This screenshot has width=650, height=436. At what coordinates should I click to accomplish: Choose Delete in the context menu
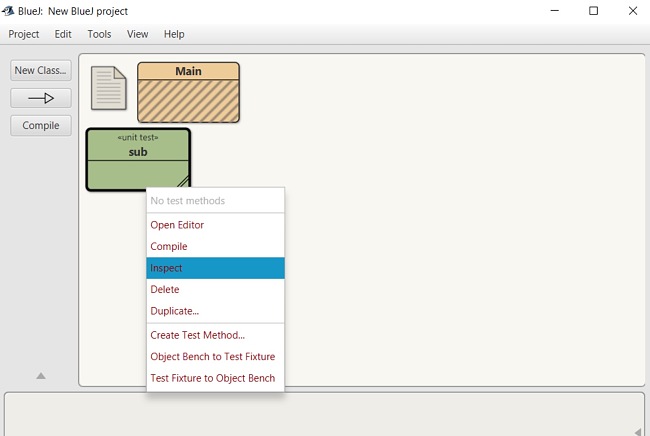tap(216, 290)
